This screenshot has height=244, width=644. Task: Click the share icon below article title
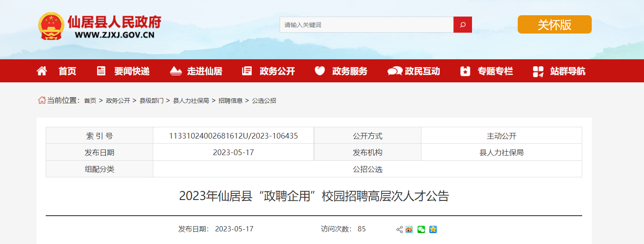pyautogui.click(x=399, y=229)
